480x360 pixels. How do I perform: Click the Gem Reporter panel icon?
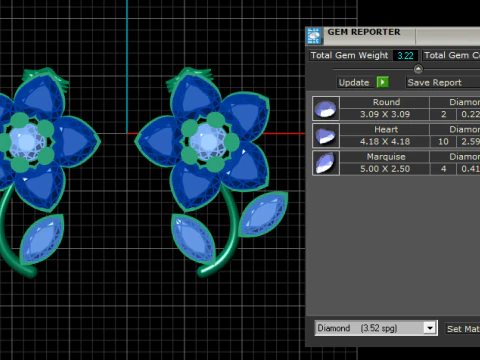tap(314, 36)
